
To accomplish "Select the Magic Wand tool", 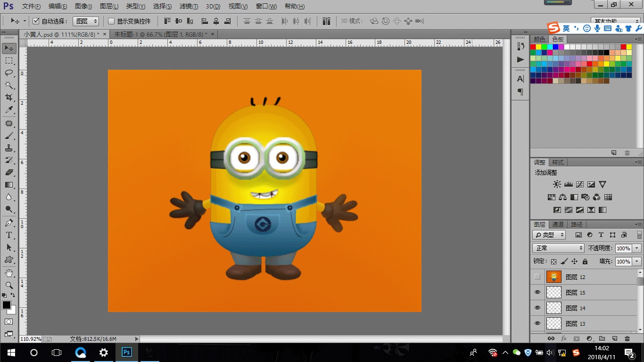I will click(x=9, y=85).
